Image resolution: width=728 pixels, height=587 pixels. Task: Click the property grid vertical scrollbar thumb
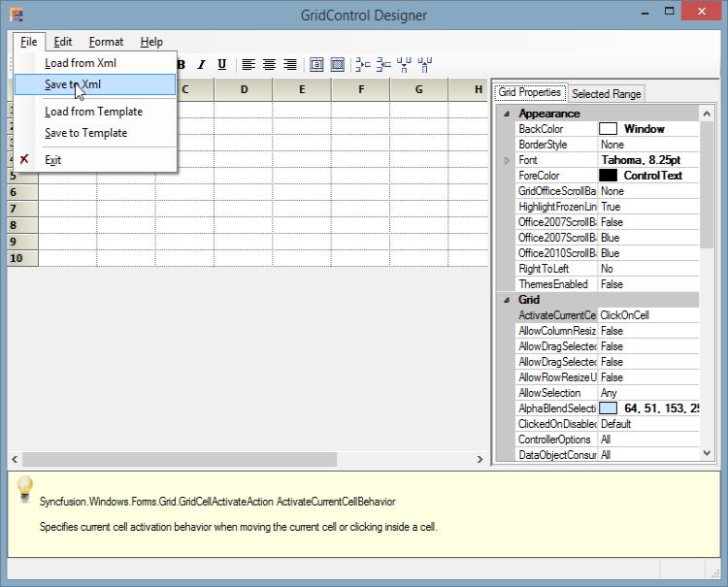(x=707, y=184)
